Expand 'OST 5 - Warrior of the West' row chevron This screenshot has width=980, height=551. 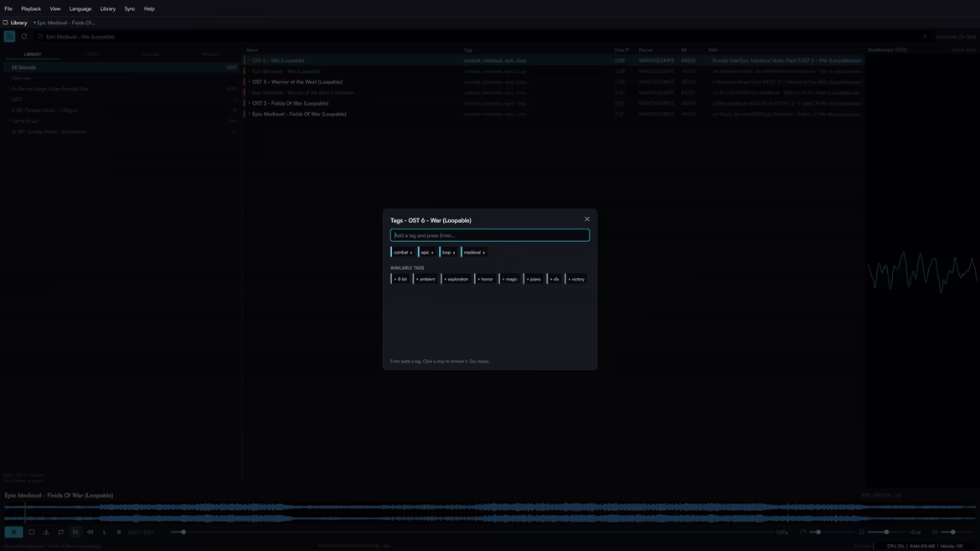250,82
